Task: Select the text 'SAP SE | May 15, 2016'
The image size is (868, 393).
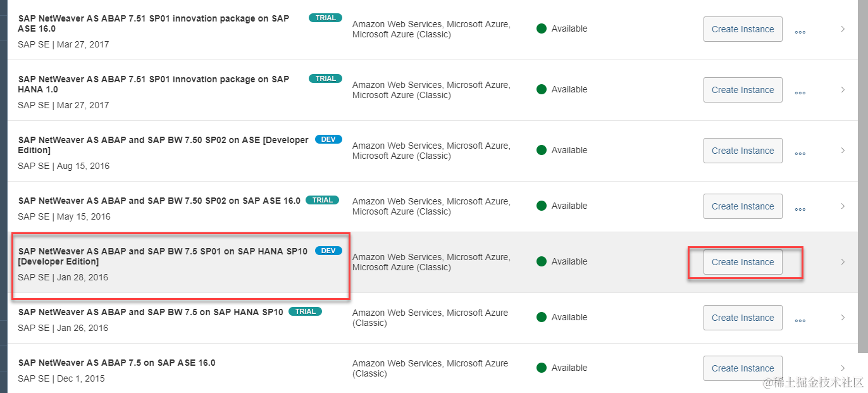Action: [x=64, y=216]
